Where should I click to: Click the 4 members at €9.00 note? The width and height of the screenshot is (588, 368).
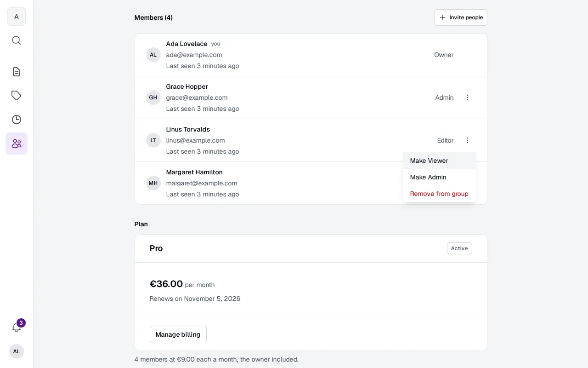[x=216, y=359]
